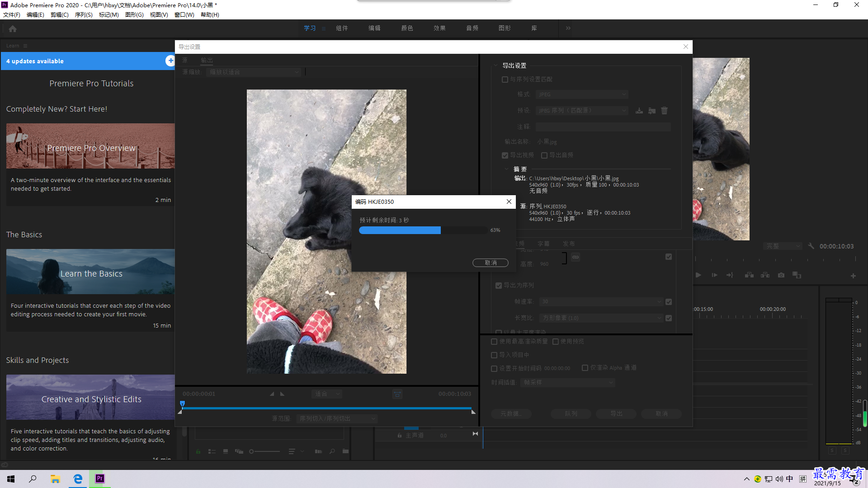The height and width of the screenshot is (488, 868).
Task: Toggle the 使用预览 checkbox
Action: (x=556, y=342)
